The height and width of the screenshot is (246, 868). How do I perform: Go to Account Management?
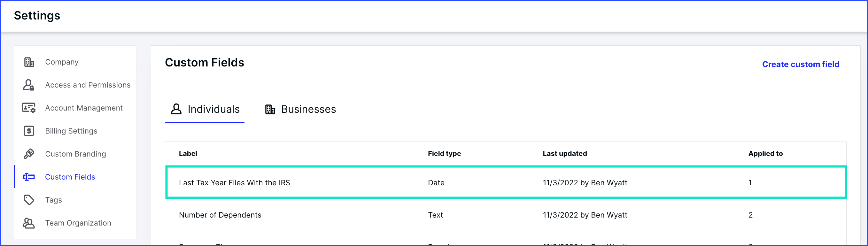84,108
